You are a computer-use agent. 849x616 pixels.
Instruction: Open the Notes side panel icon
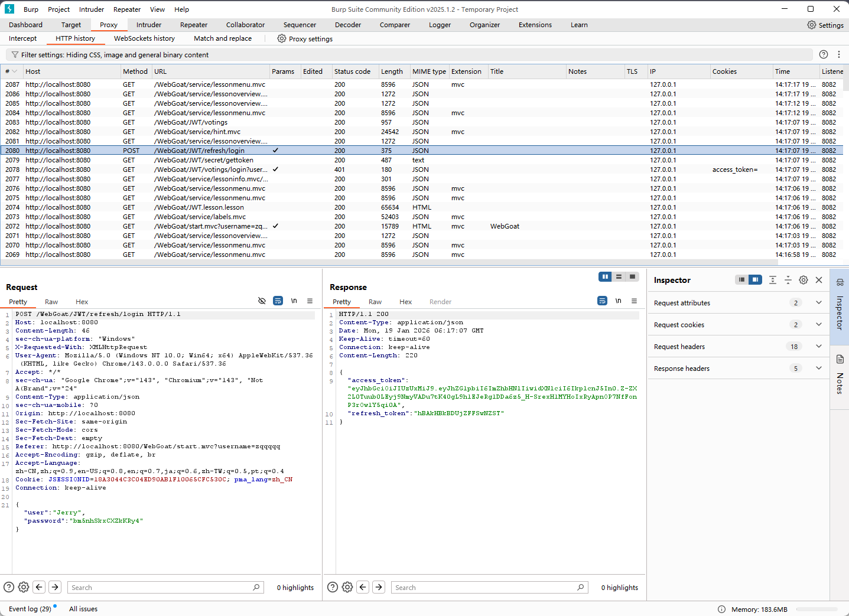840,360
